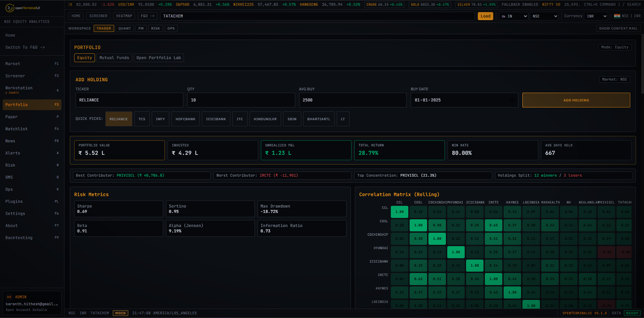Pick SBIN quick pick chip
Screen dimensions: 644x318
pyautogui.click(x=292, y=119)
